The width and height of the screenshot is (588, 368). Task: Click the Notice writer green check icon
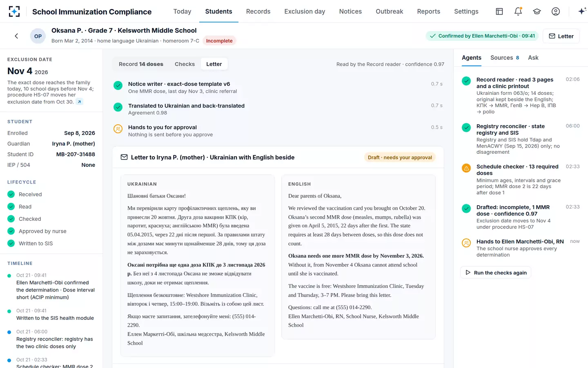(x=118, y=85)
